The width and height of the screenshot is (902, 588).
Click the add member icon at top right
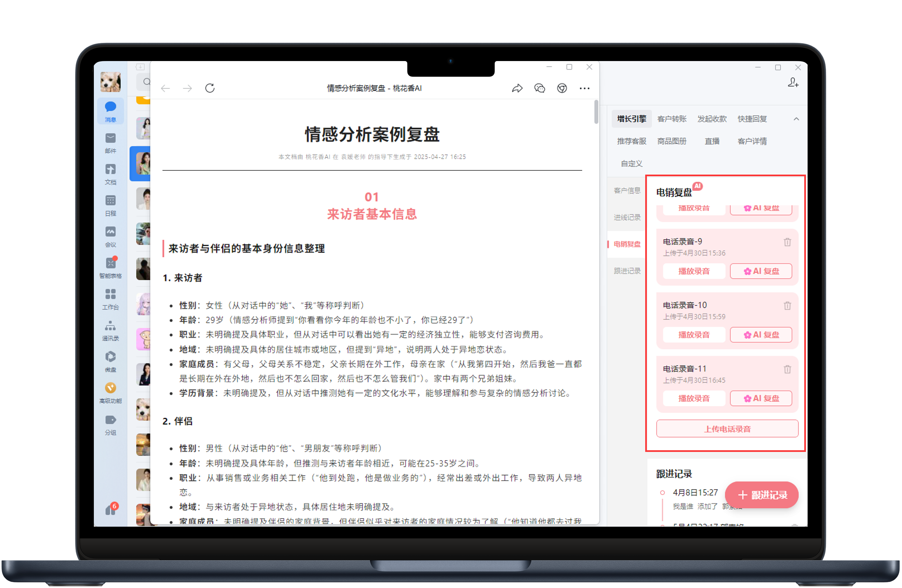click(793, 82)
